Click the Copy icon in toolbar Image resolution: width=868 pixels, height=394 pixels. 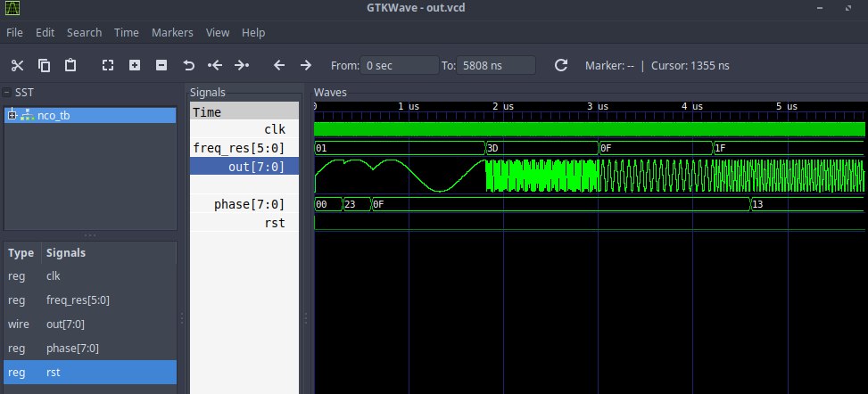tap(44, 66)
